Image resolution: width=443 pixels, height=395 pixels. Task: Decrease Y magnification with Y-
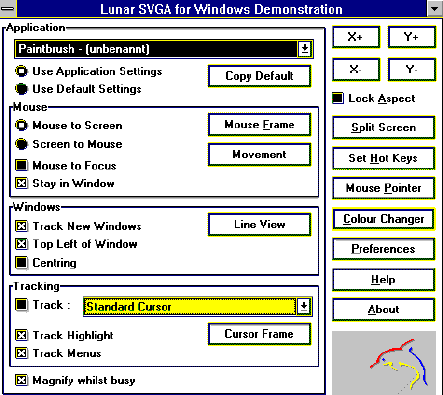(412, 69)
